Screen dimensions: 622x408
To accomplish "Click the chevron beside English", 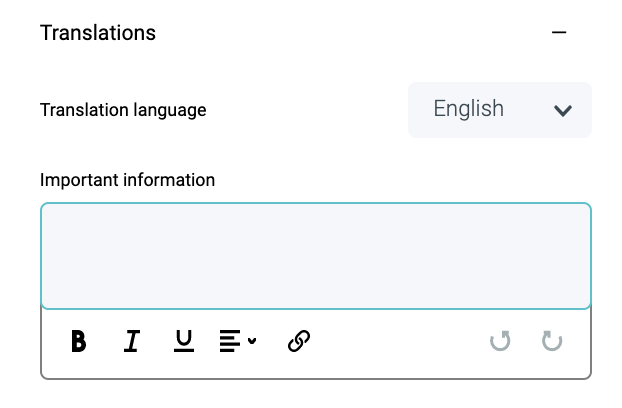I will tap(563, 110).
